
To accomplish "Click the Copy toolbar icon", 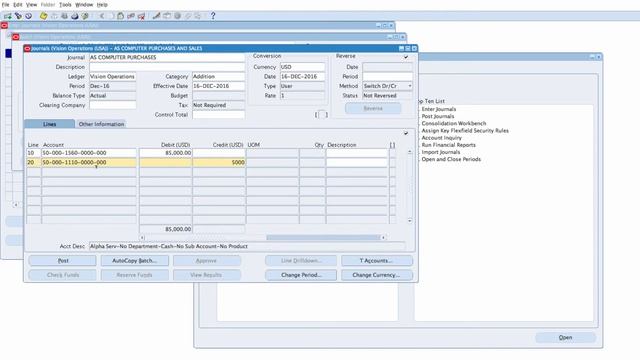I will [111, 16].
